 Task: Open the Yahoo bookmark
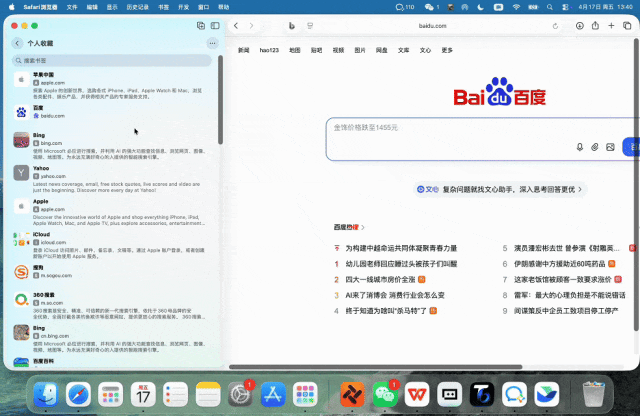pos(110,179)
